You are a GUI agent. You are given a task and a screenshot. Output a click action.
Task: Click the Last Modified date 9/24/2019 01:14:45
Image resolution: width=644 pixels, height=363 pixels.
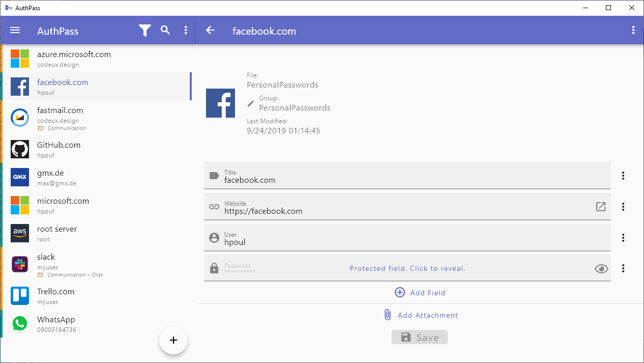click(x=283, y=131)
